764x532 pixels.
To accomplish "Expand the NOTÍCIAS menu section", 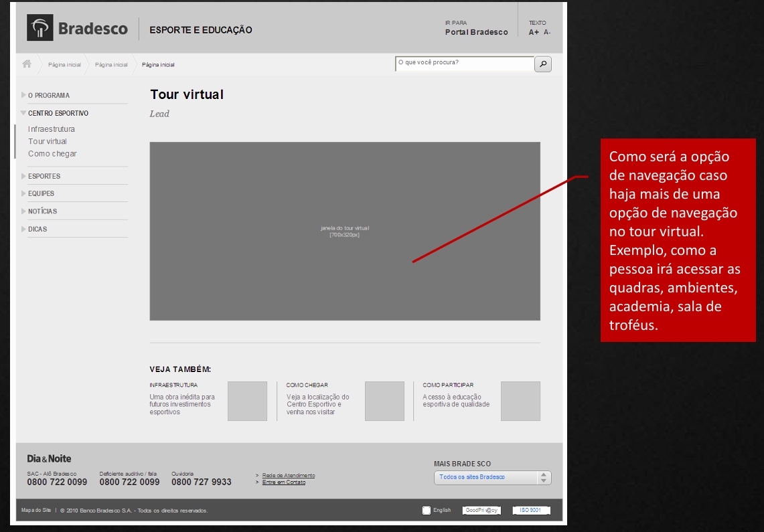I will [x=23, y=211].
